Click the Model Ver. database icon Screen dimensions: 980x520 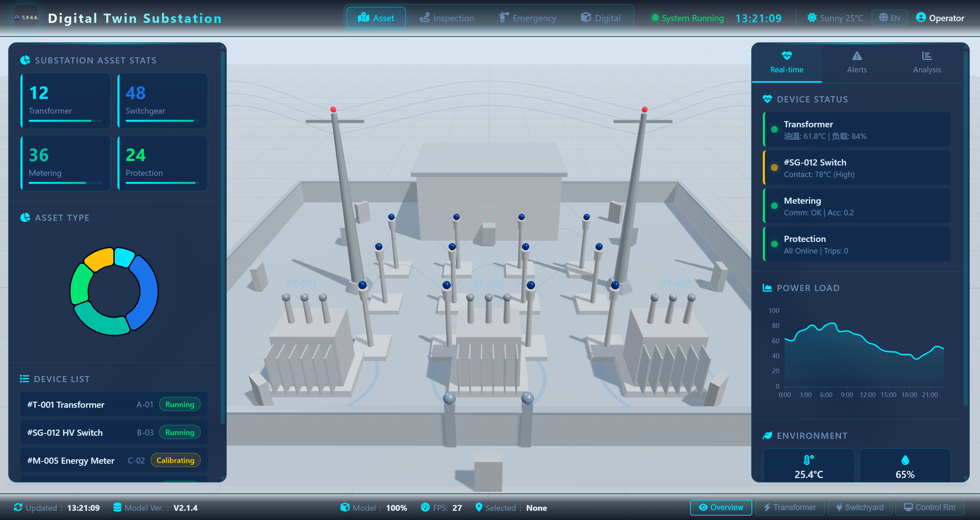(117, 507)
